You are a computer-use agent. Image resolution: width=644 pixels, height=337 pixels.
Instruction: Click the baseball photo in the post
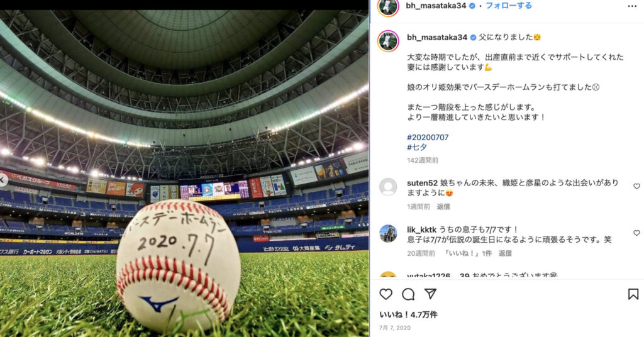[x=184, y=174]
